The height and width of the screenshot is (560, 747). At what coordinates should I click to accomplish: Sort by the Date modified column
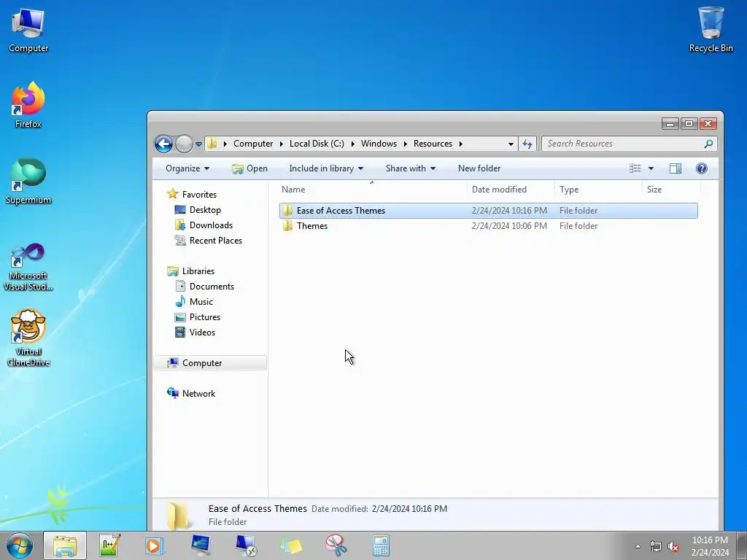[511, 190]
